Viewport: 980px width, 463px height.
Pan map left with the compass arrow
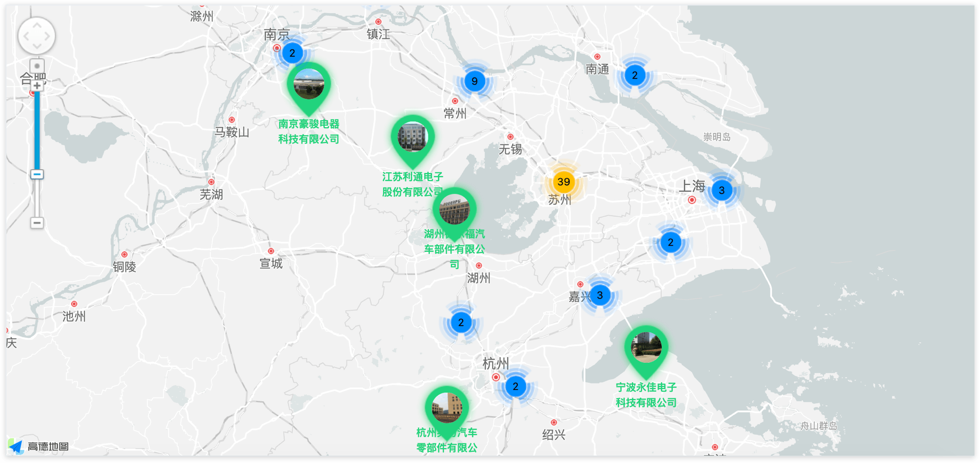[x=25, y=36]
